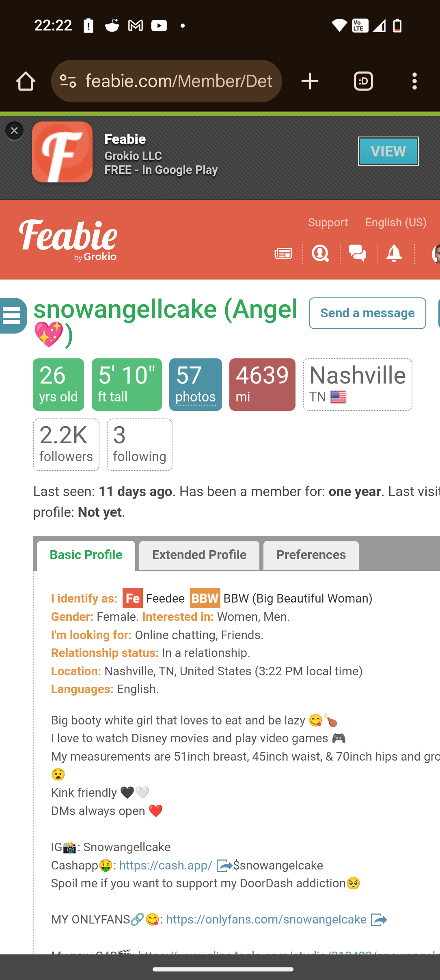Open the news feed icon
This screenshot has width=440, height=980.
tap(283, 254)
